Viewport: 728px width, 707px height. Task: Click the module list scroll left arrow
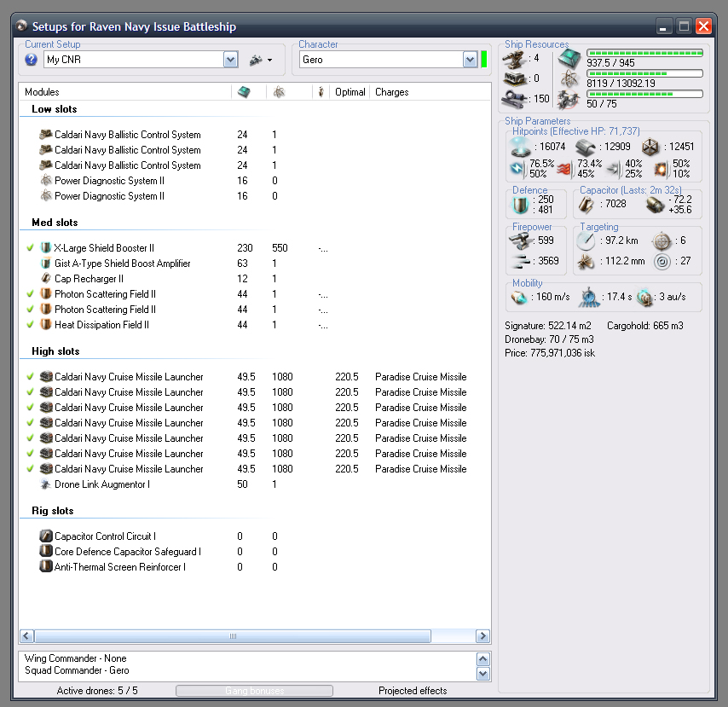[27, 636]
